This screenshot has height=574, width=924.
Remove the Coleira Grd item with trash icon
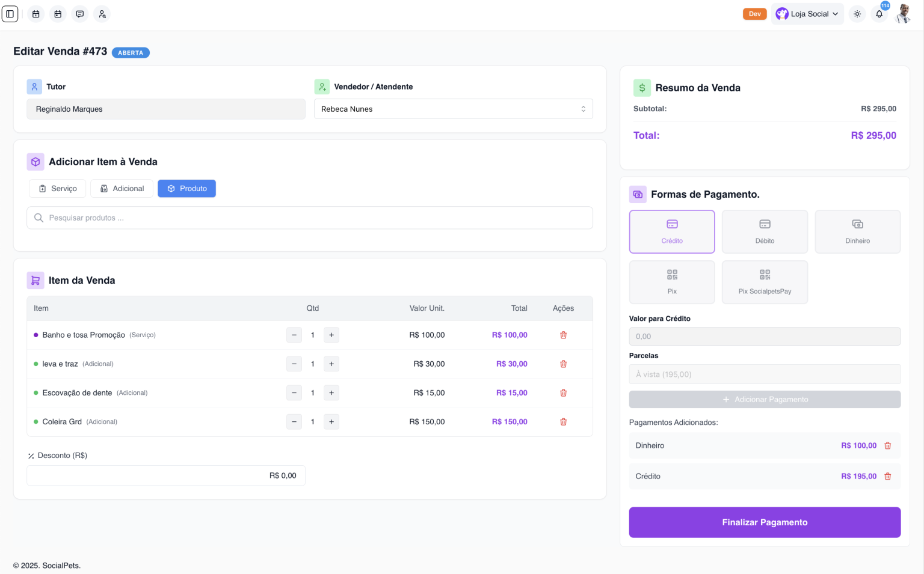click(563, 422)
